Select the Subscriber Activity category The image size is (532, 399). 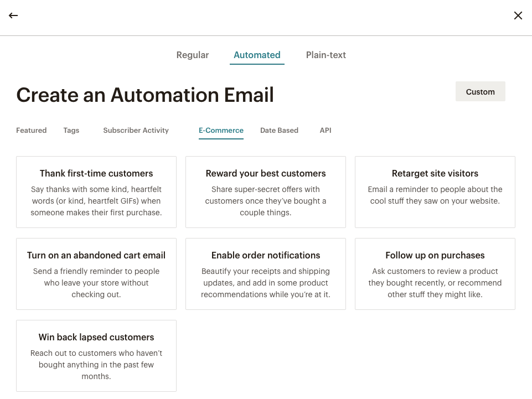click(x=136, y=131)
